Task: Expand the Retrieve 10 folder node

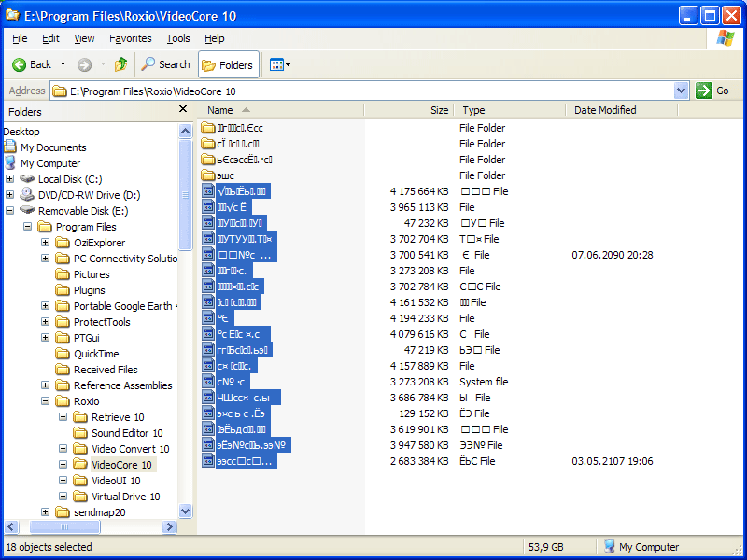Action: coord(63,417)
